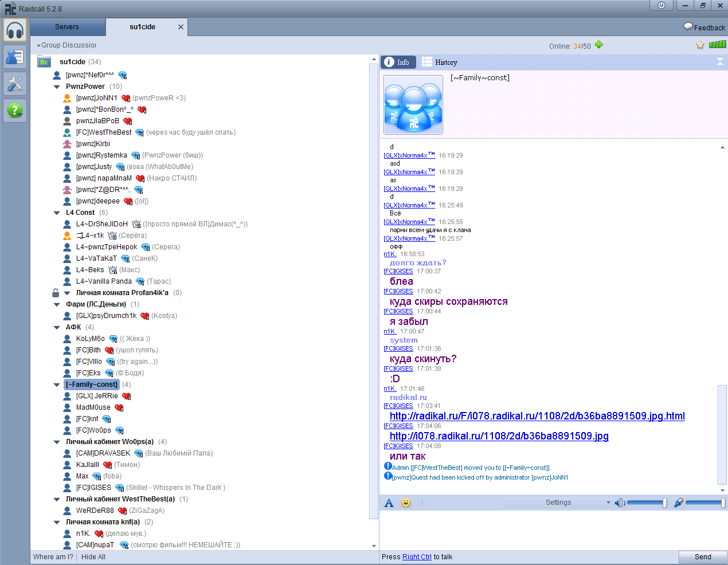This screenshot has width=728, height=565.
Task: Click Hide All button
Action: tap(93, 557)
